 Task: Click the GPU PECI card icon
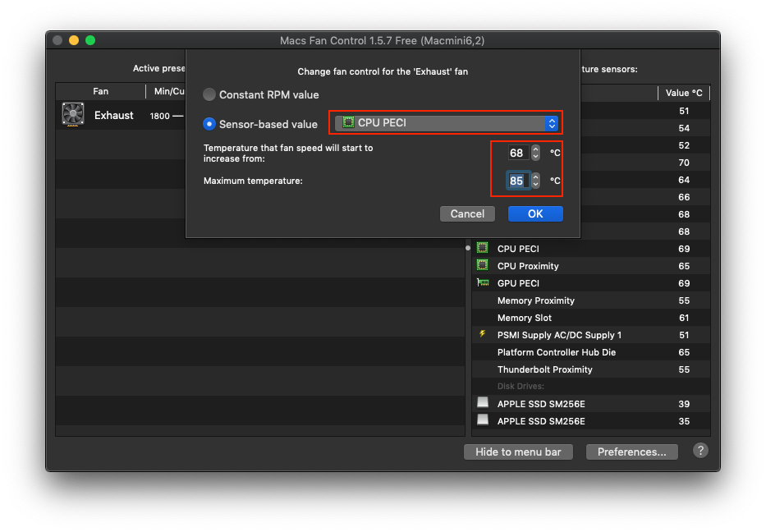coord(483,282)
